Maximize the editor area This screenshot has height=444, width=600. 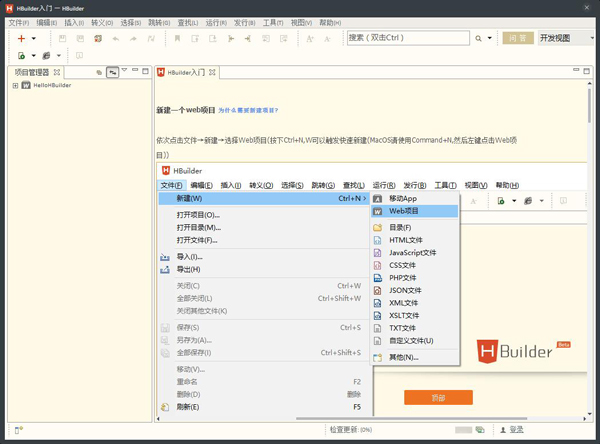[587, 71]
